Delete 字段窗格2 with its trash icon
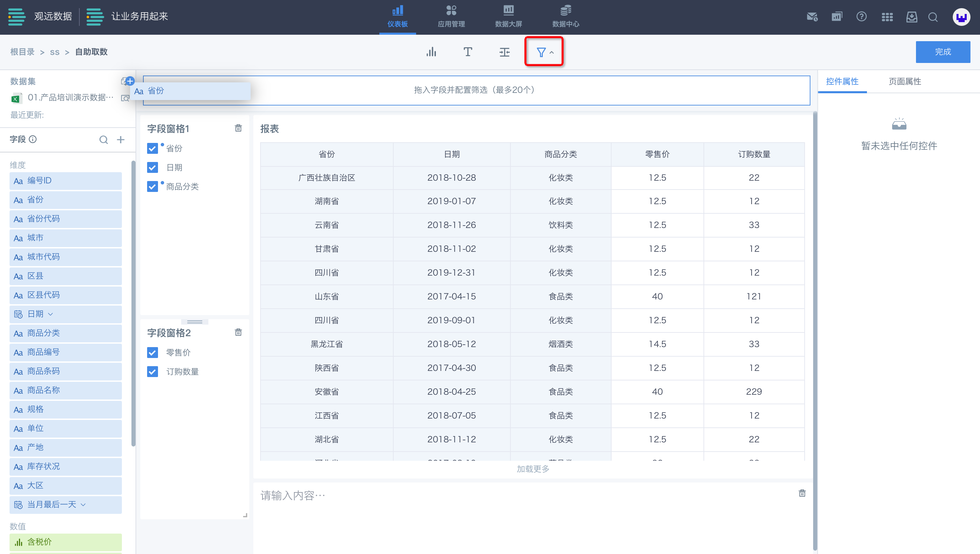The width and height of the screenshot is (980, 554). (x=238, y=332)
